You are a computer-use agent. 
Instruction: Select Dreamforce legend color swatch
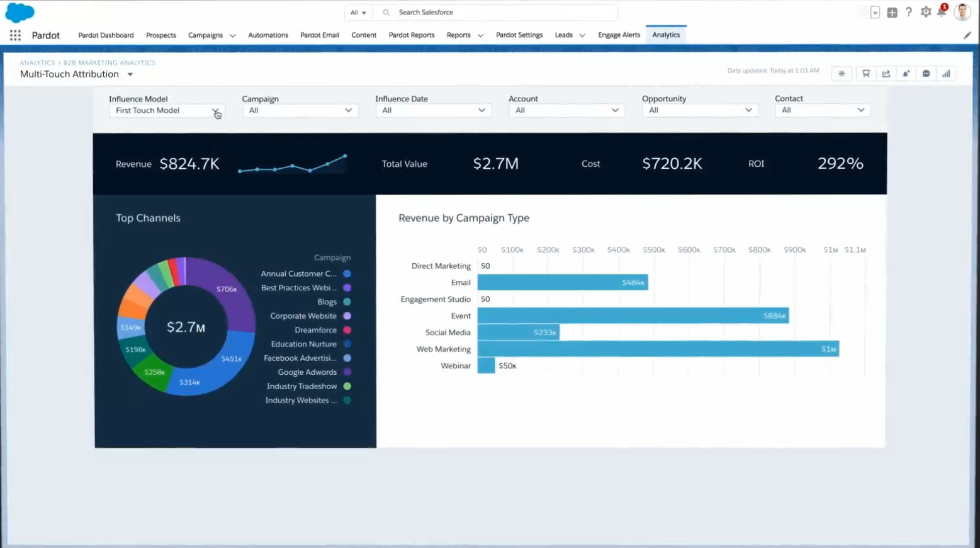pyautogui.click(x=347, y=330)
